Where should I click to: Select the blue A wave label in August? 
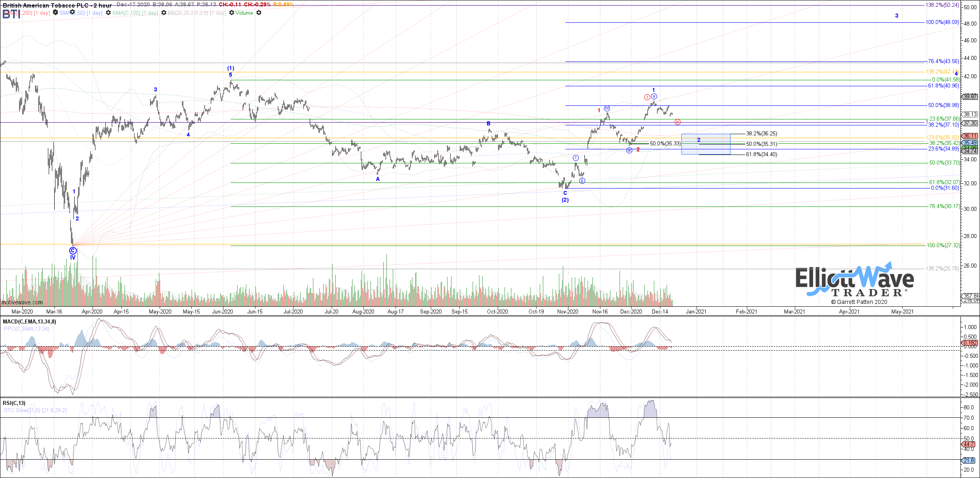coord(378,179)
